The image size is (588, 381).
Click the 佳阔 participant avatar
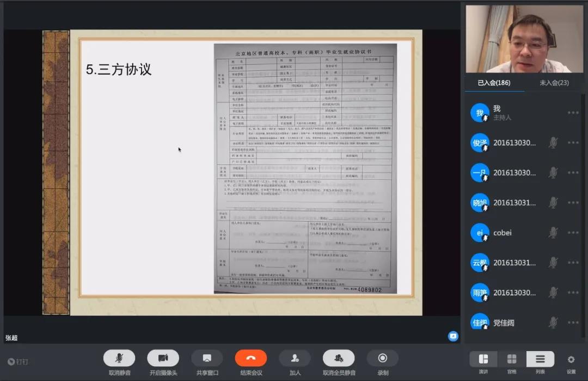click(480, 322)
